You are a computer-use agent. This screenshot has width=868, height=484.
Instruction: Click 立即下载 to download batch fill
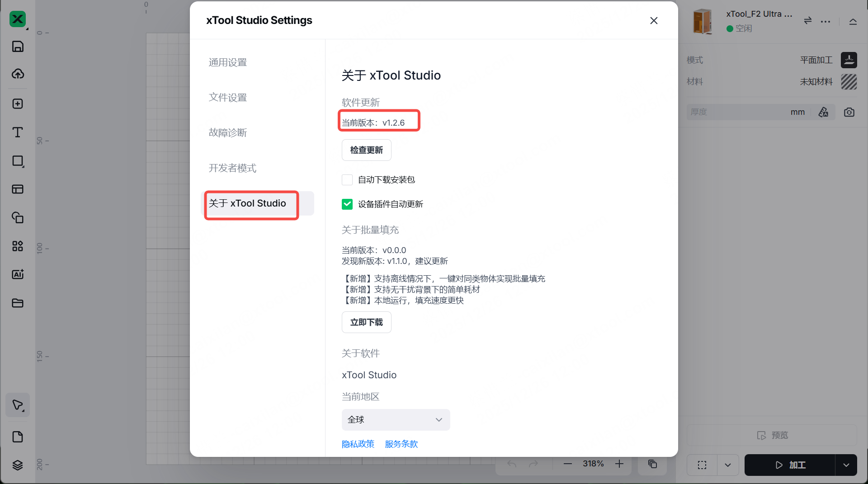366,322
